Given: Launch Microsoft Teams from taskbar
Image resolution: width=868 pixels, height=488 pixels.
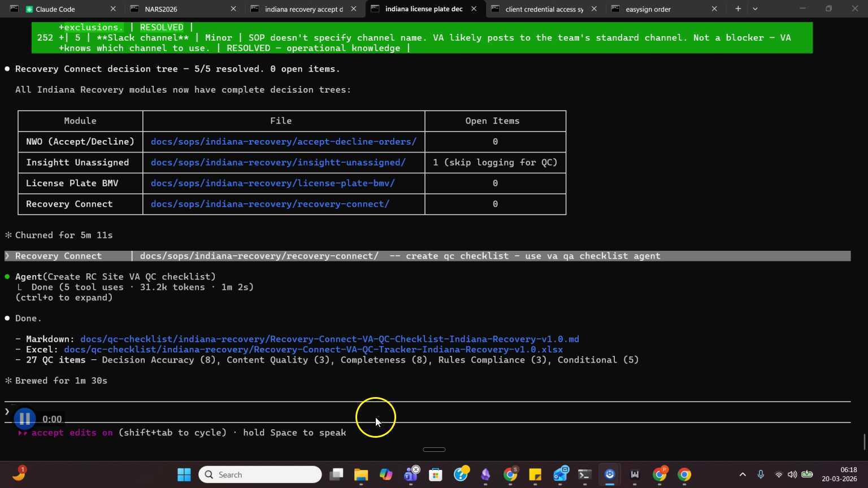Looking at the screenshot, I should point(411,474).
